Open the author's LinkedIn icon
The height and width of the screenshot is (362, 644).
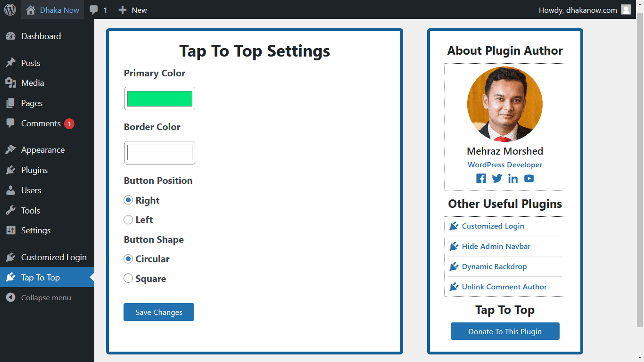(x=513, y=179)
